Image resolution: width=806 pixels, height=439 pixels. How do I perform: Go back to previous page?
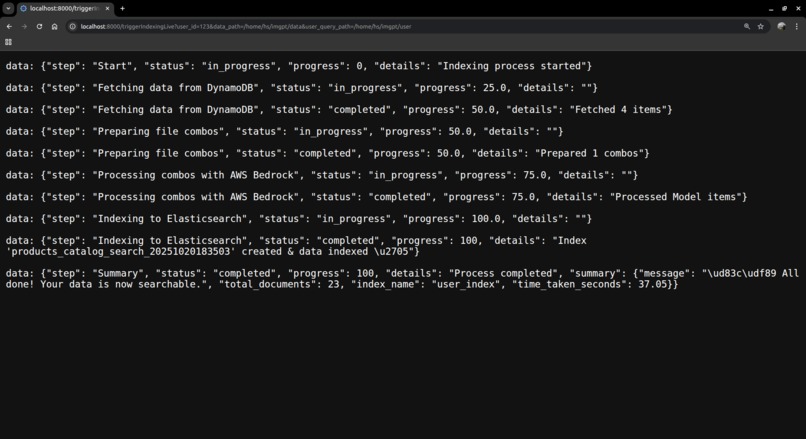[x=9, y=26]
